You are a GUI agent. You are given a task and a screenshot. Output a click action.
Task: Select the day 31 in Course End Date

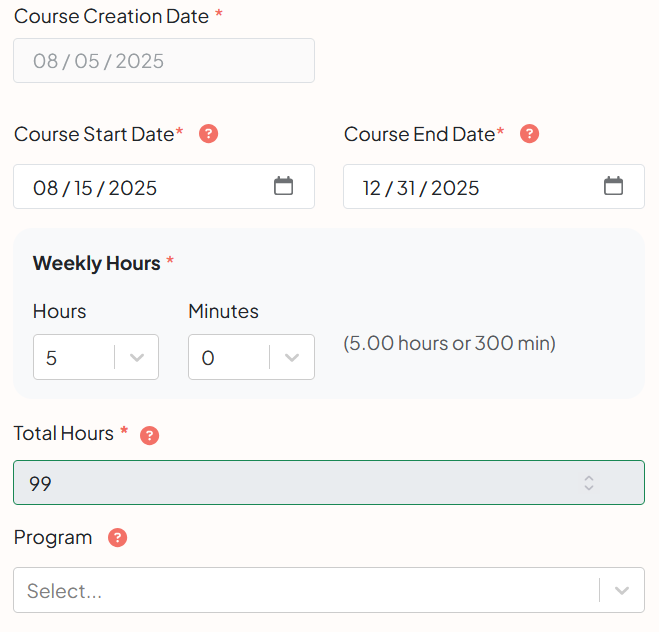pyautogui.click(x=406, y=188)
